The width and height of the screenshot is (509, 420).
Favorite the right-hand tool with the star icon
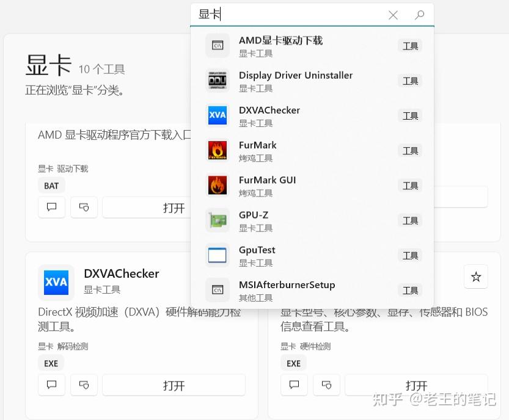click(476, 277)
